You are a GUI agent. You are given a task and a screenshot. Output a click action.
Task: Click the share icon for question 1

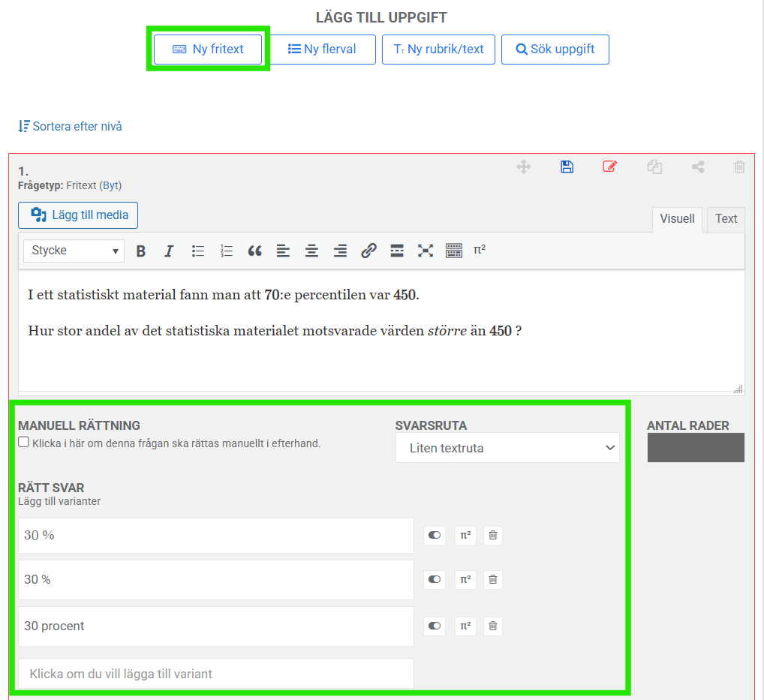coord(698,167)
